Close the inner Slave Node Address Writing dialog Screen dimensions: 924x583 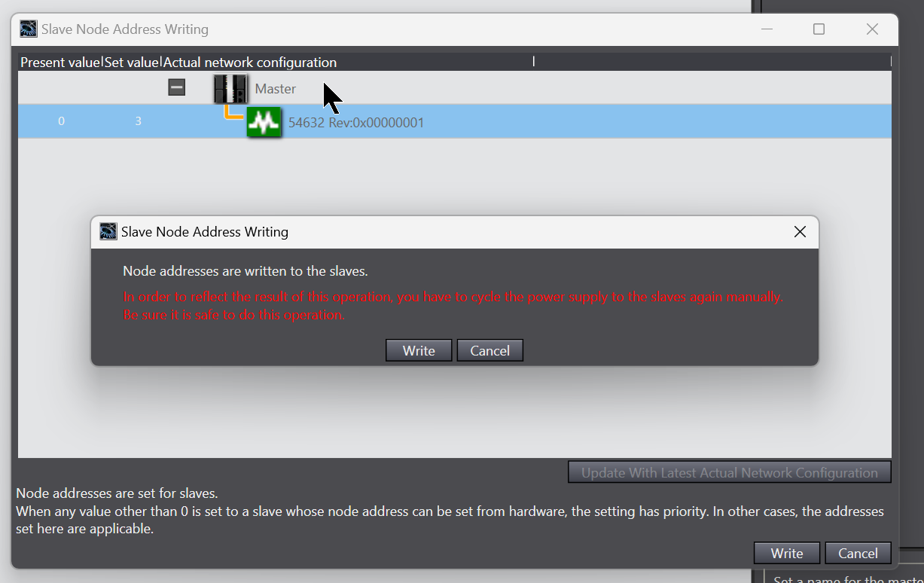pos(800,232)
